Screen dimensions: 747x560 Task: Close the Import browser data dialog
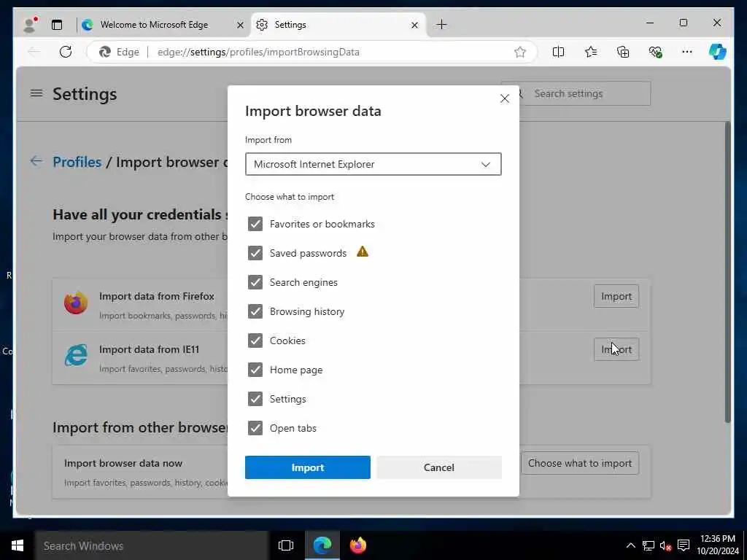coord(505,98)
